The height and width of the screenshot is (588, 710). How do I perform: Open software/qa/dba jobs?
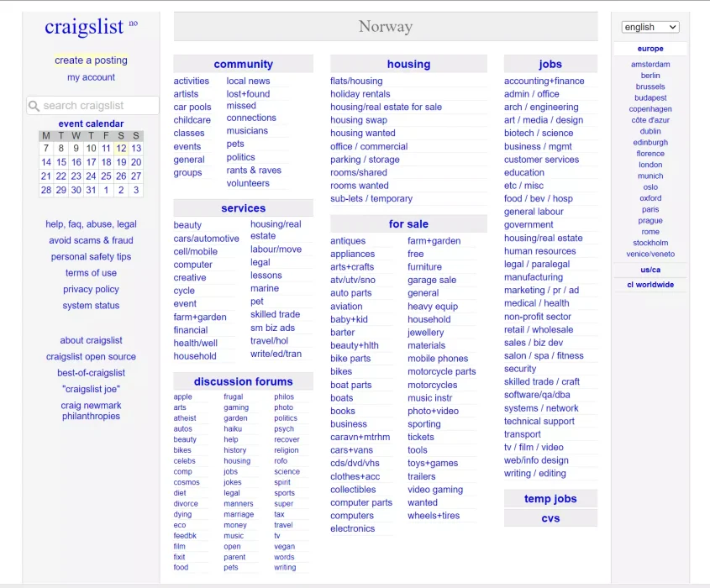tap(537, 395)
